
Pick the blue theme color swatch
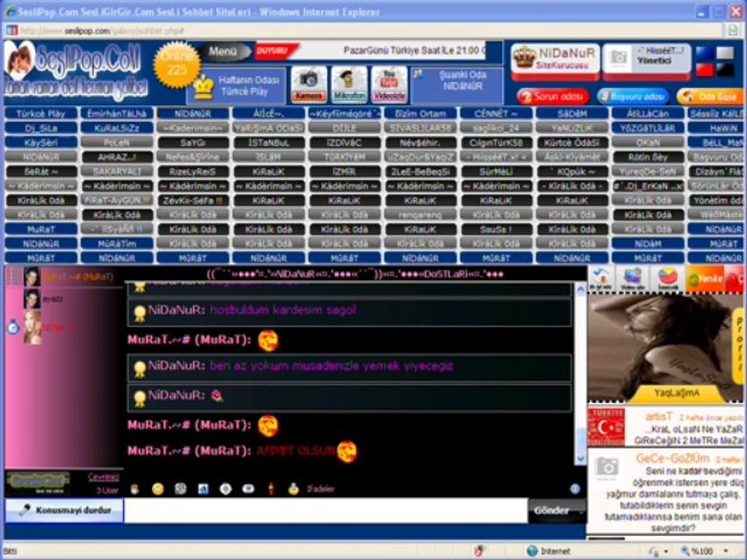click(x=705, y=54)
